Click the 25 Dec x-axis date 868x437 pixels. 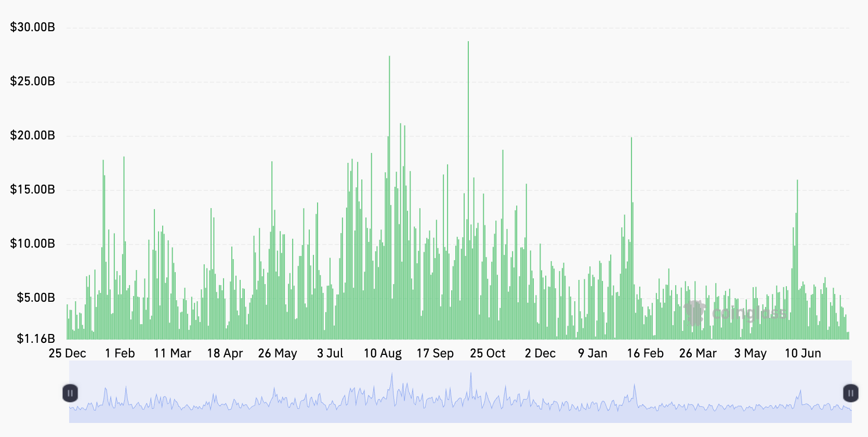point(68,353)
